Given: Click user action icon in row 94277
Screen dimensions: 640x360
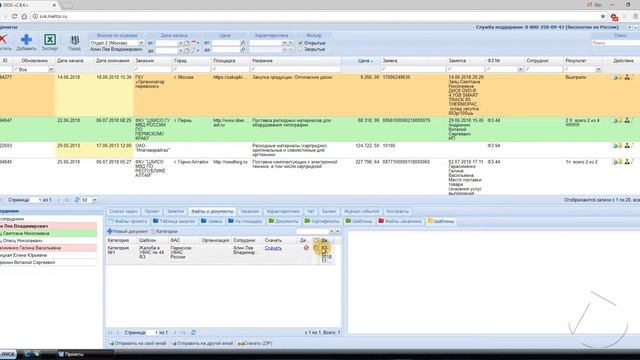Looking at the screenshot, I should pyautogui.click(x=627, y=77).
